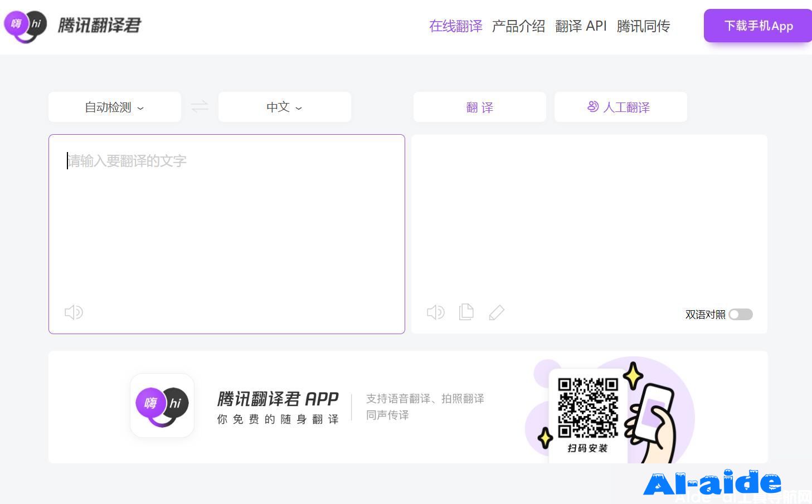Swap source and target languages
The width and height of the screenshot is (812, 504).
click(x=200, y=106)
